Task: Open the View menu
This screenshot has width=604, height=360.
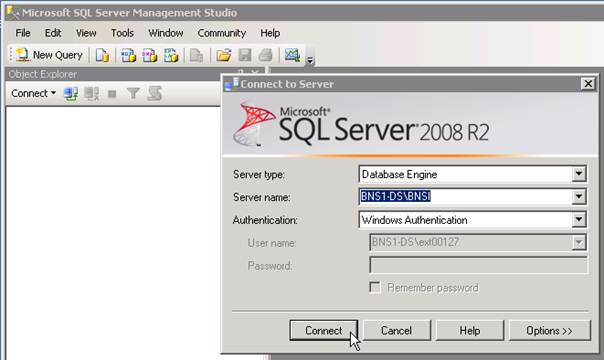Action: (86, 33)
